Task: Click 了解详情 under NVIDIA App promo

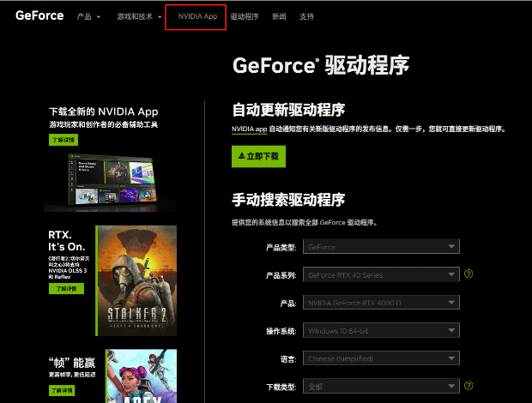Action: [63, 140]
